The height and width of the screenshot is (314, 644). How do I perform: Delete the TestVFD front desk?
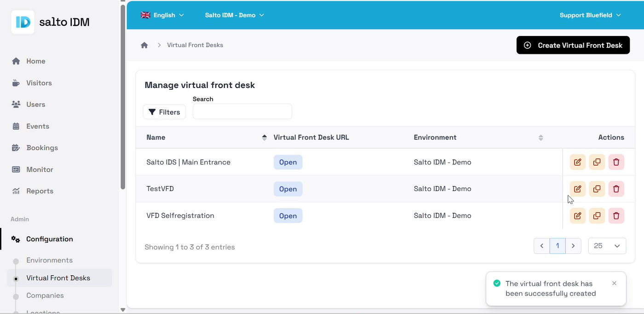[x=616, y=189]
